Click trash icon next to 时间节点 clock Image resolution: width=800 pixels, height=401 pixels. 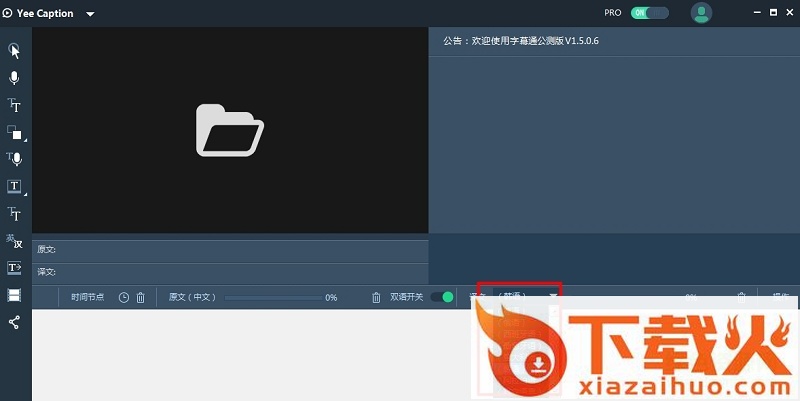[140, 297]
